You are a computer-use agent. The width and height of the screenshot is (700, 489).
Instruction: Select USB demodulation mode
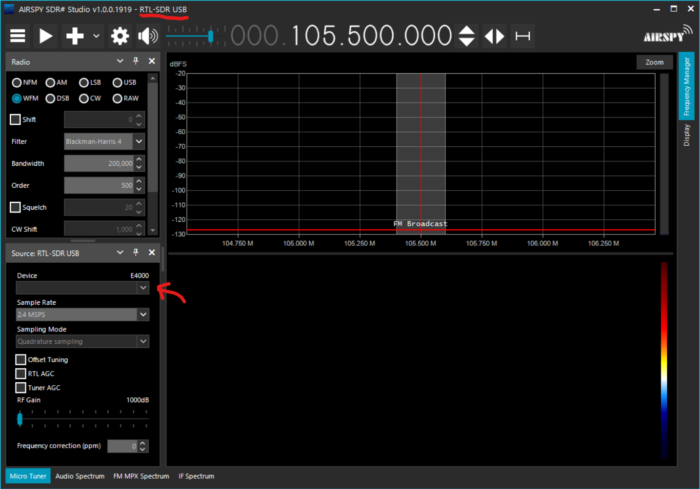[x=125, y=83]
